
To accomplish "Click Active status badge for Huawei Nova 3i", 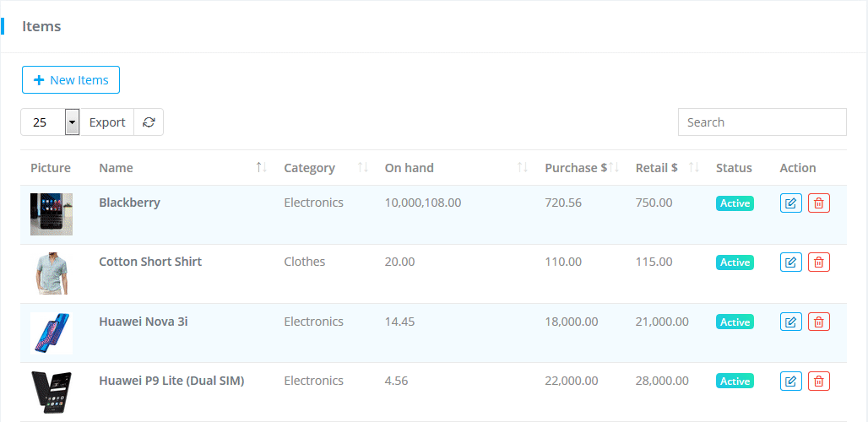I will tap(735, 322).
